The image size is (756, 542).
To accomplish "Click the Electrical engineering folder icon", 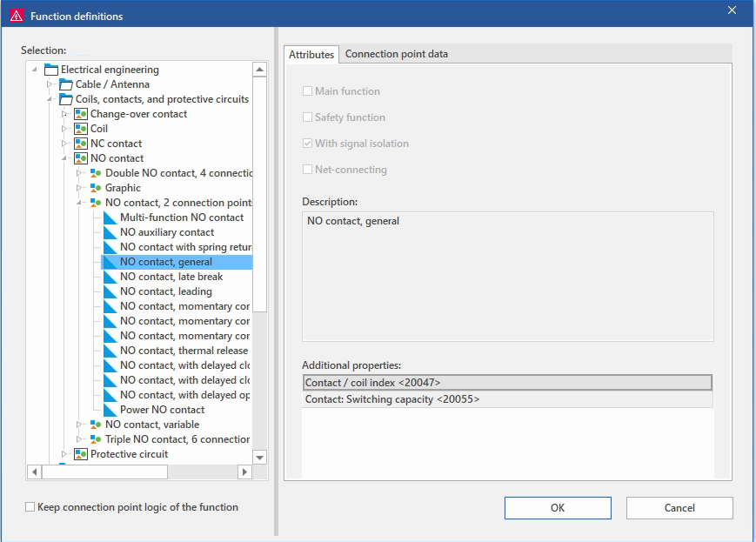I will pyautogui.click(x=51, y=70).
